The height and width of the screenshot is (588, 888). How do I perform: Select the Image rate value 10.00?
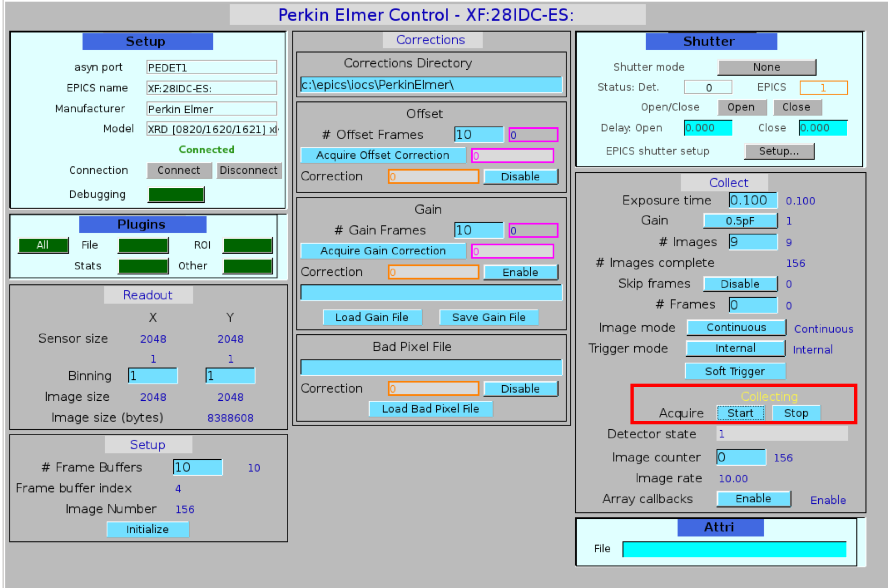coord(733,479)
